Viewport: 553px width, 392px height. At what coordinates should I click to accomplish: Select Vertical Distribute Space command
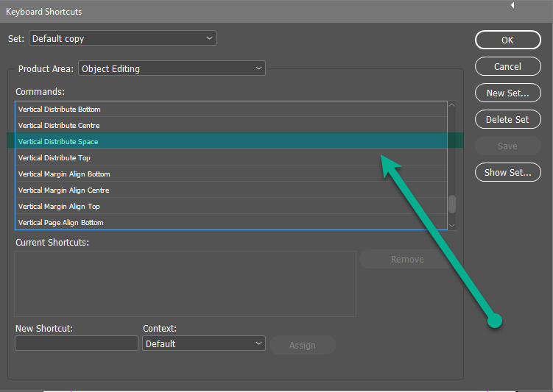[x=58, y=142]
